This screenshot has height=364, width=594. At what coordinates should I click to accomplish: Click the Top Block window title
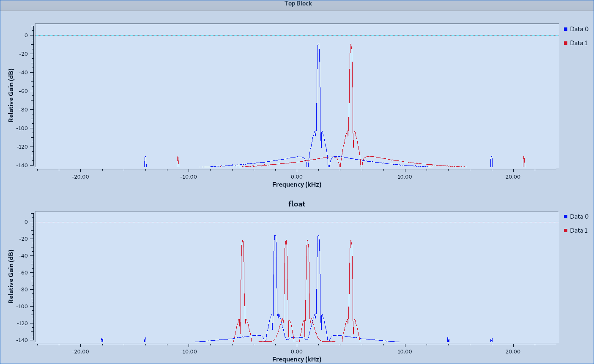[298, 3]
